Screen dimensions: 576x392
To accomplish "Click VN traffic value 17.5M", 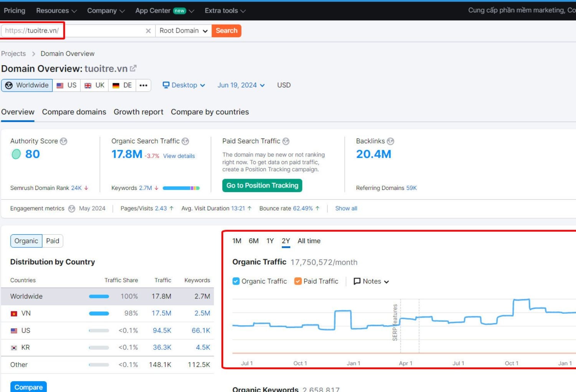I will [161, 313].
